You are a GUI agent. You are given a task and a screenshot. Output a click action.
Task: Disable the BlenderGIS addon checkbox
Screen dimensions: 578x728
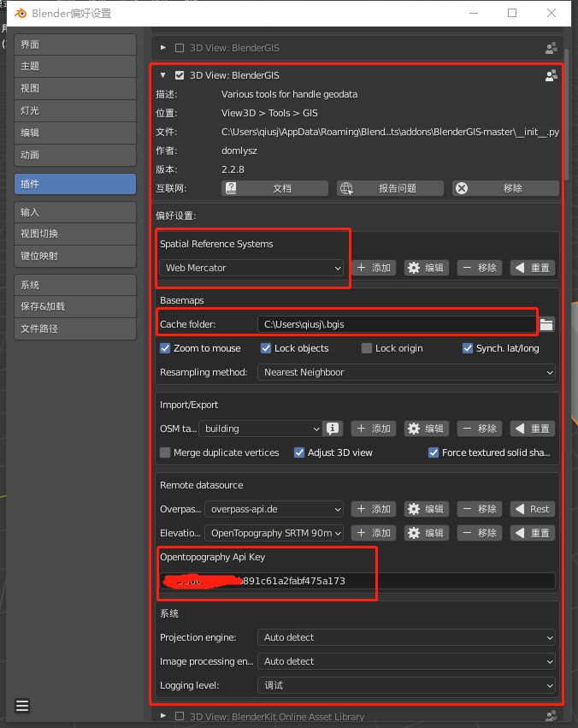180,75
